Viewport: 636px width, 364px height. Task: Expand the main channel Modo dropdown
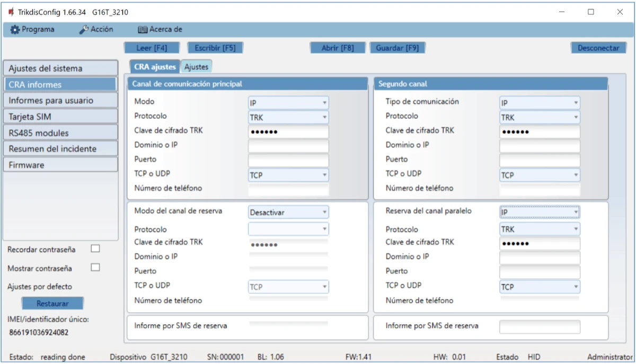tap(288, 103)
